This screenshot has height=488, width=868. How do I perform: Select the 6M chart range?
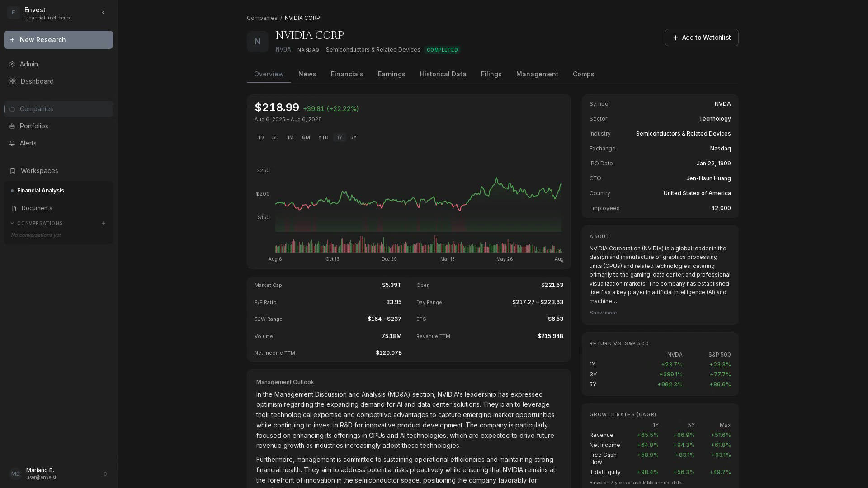306,137
